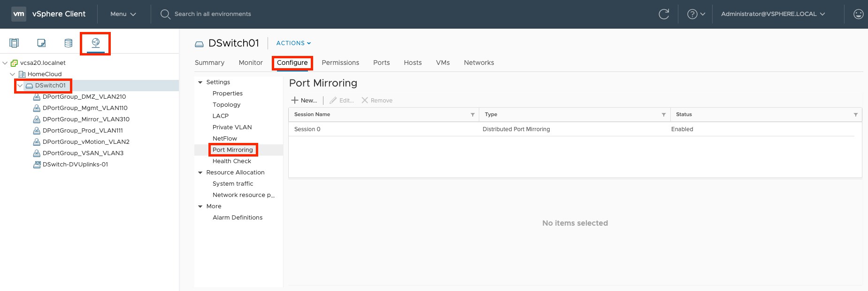868x291 pixels.
Task: Click the smiley feedback icon
Action: point(858,14)
